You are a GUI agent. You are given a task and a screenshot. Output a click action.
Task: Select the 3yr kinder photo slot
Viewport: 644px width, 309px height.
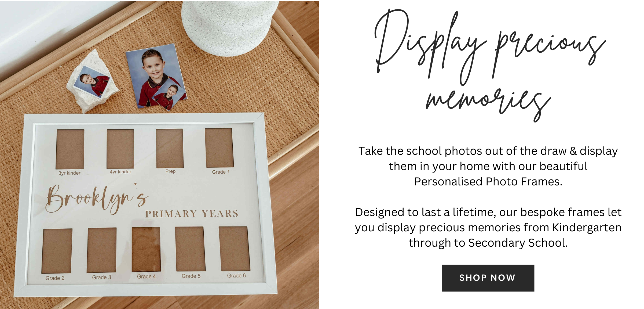pyautogui.click(x=70, y=149)
